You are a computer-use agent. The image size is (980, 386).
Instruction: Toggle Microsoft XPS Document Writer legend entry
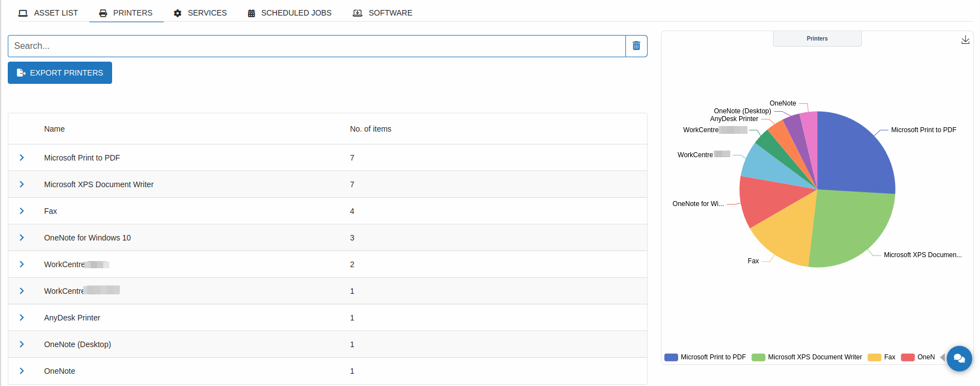point(807,357)
